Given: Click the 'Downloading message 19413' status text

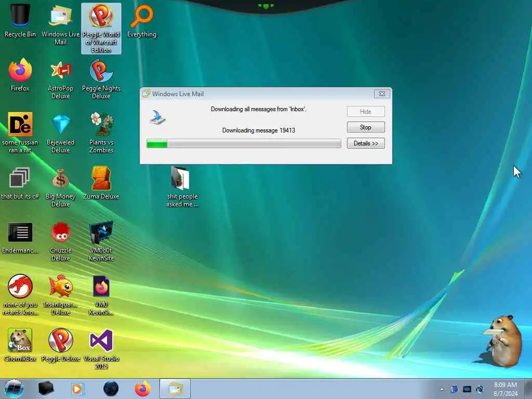Looking at the screenshot, I should pyautogui.click(x=259, y=130).
